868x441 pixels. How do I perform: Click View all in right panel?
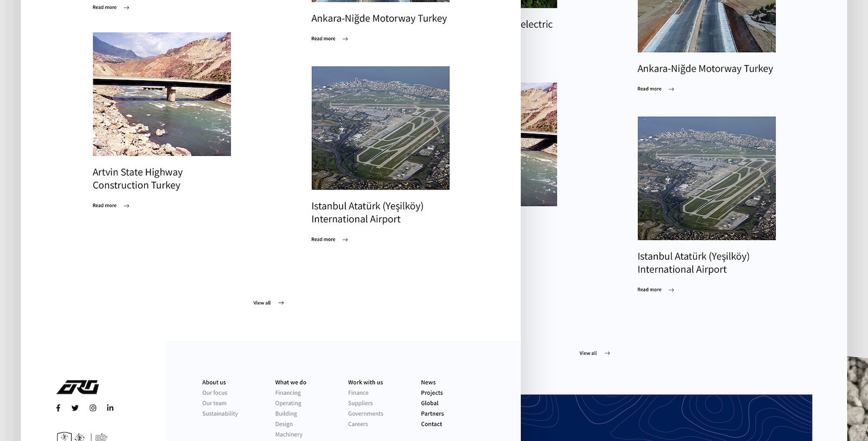[588, 354]
